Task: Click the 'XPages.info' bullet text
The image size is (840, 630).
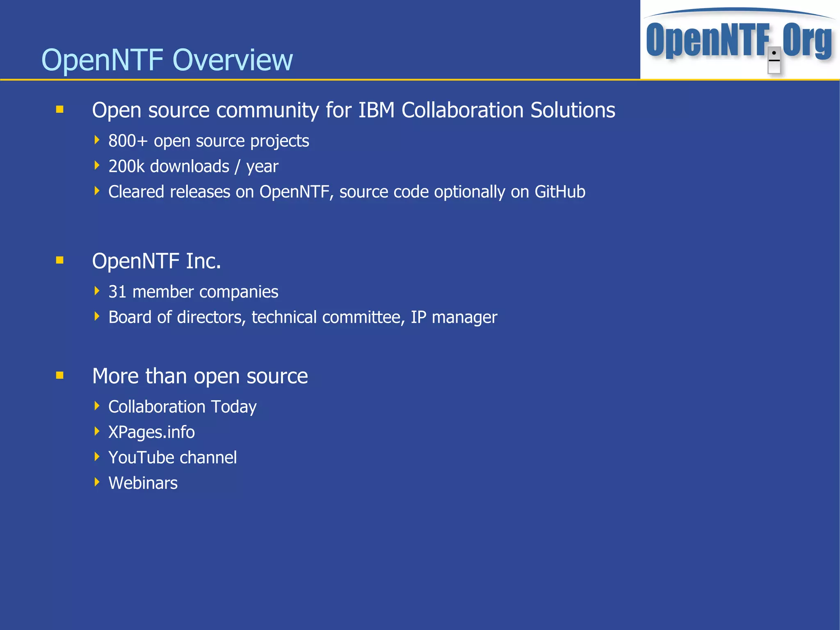Action: tap(151, 432)
